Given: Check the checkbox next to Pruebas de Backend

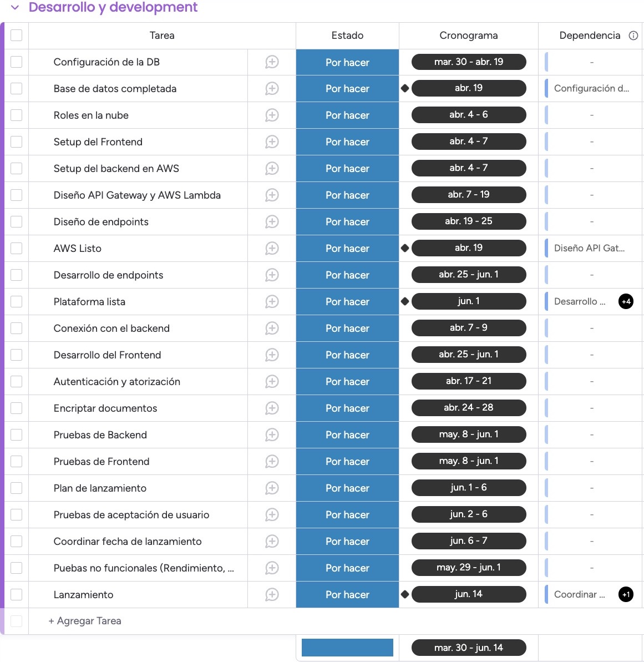Looking at the screenshot, I should click(16, 434).
